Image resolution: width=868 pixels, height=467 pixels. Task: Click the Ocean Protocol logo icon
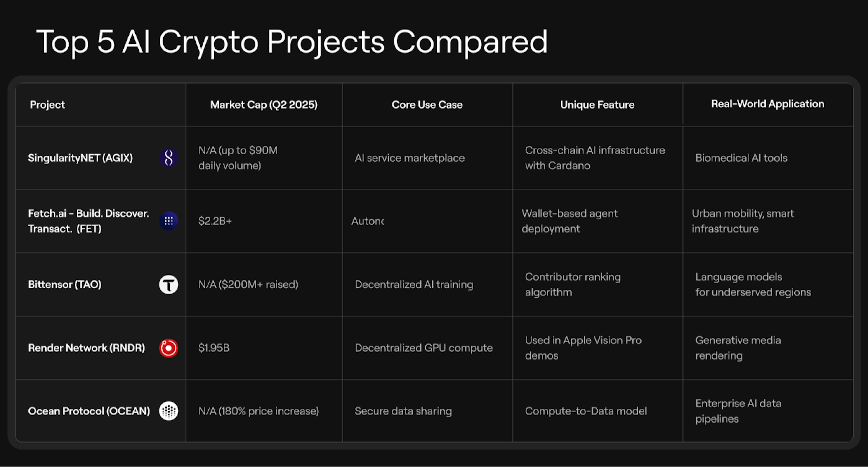coord(168,411)
